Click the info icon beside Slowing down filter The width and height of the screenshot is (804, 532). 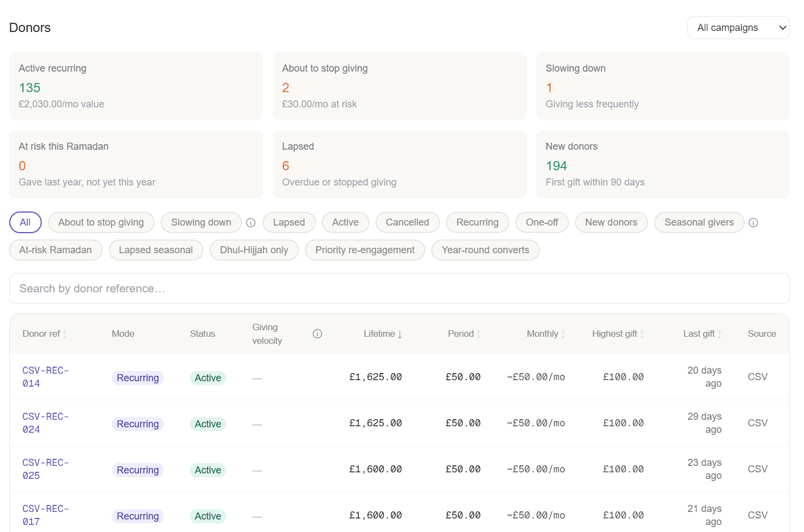[x=250, y=222]
